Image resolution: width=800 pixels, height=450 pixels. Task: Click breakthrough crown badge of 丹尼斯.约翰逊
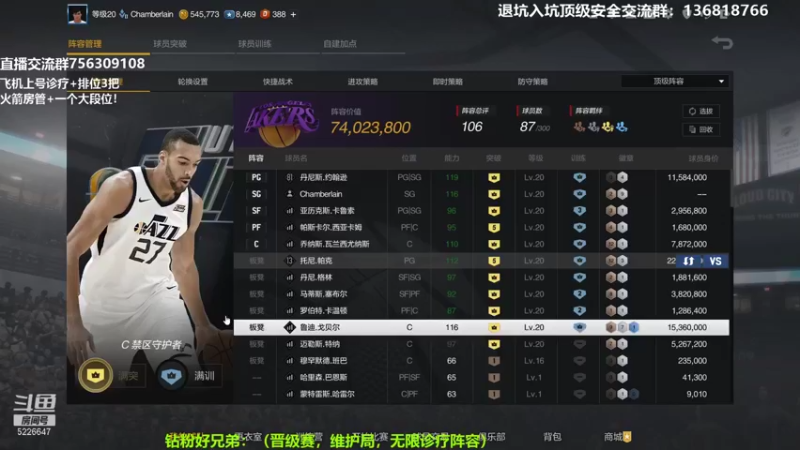pyautogui.click(x=493, y=178)
